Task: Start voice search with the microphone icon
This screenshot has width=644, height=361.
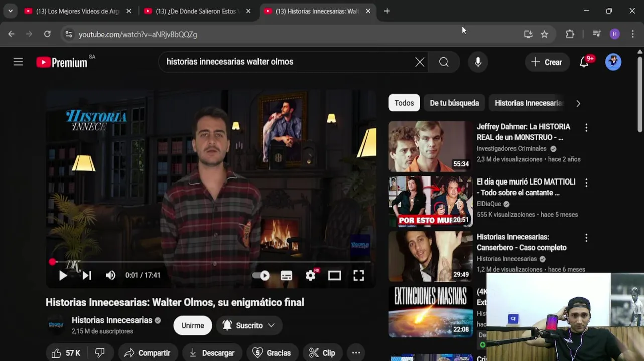Action: click(x=478, y=62)
